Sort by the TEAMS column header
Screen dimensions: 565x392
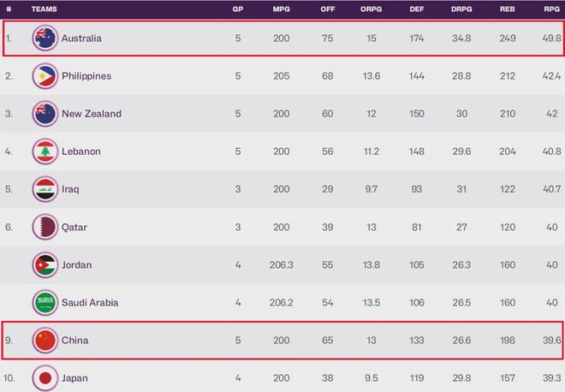(x=44, y=9)
